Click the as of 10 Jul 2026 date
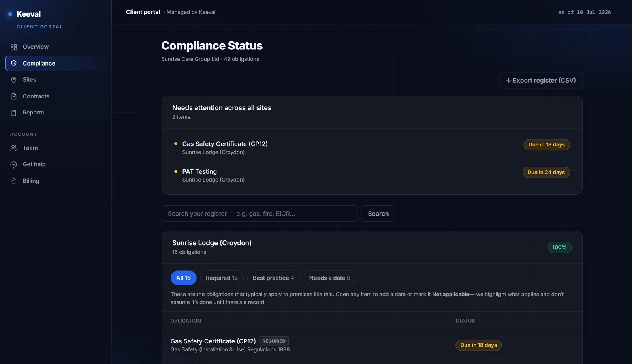 click(584, 12)
